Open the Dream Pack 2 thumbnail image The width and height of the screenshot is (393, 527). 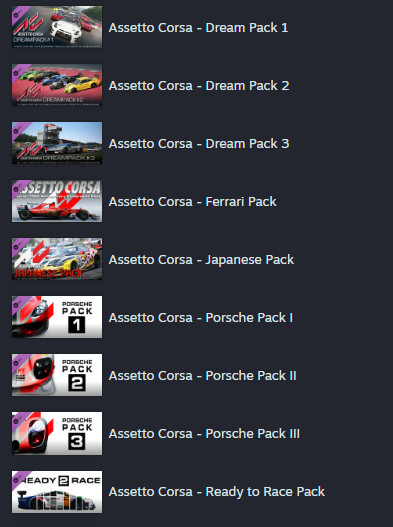pos(57,85)
